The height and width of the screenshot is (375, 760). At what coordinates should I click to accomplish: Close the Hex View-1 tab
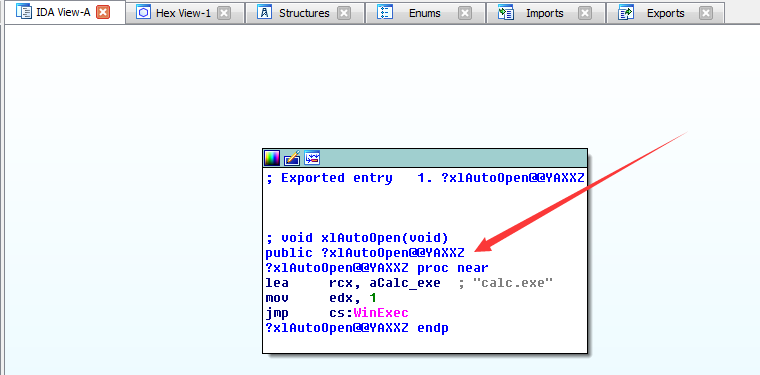pos(223,13)
